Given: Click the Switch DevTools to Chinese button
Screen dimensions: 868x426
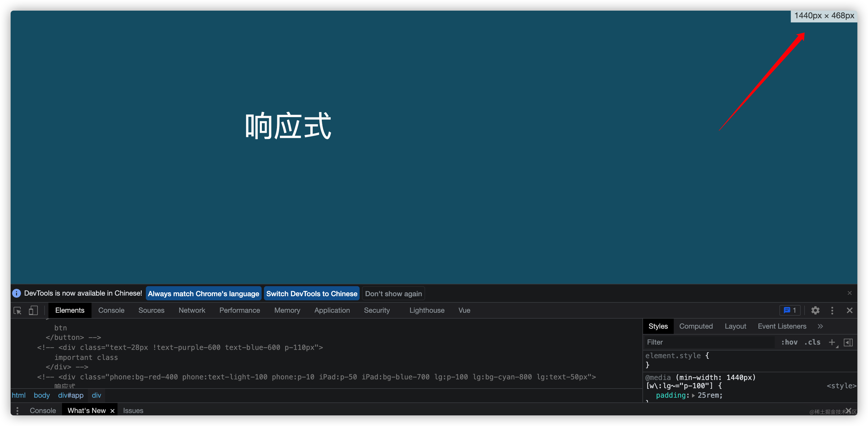Looking at the screenshot, I should click(x=311, y=293).
